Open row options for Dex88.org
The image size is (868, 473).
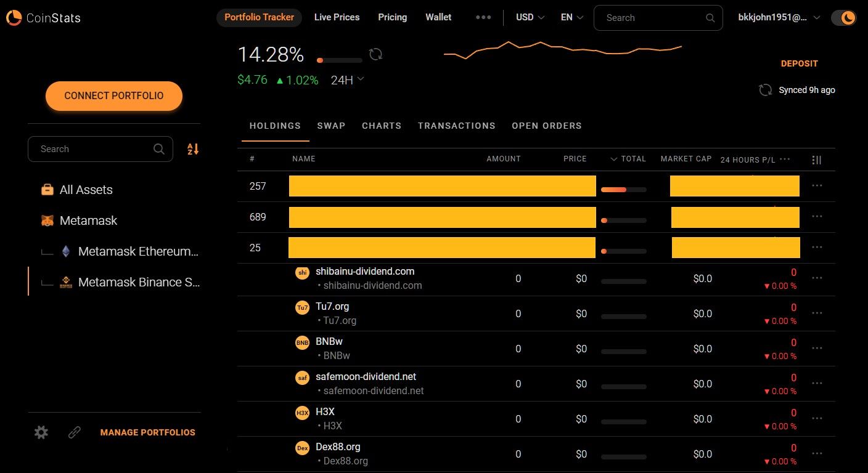pos(817,453)
